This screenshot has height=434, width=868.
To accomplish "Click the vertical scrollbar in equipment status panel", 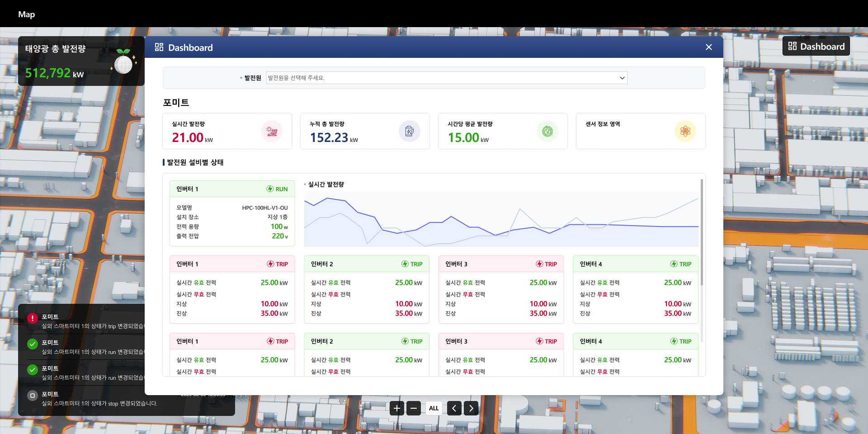I will coord(702,232).
